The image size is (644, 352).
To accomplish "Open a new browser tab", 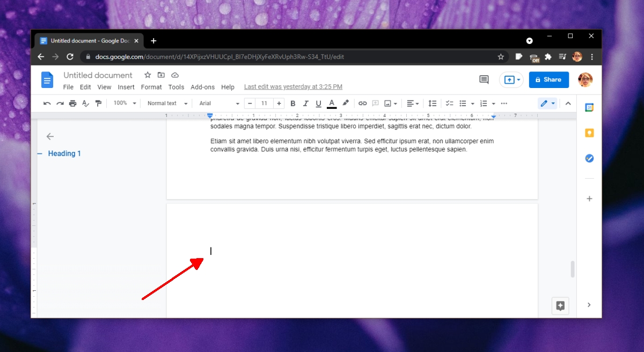I will 153,41.
